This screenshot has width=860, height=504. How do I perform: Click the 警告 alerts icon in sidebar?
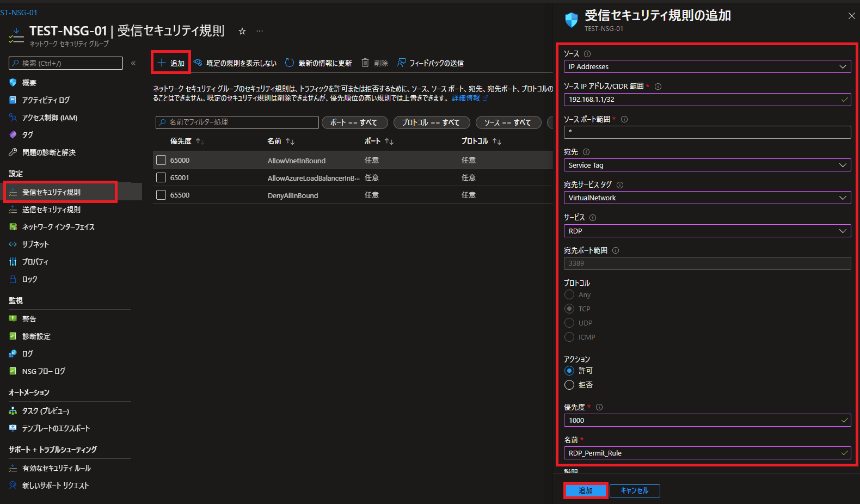click(x=13, y=319)
